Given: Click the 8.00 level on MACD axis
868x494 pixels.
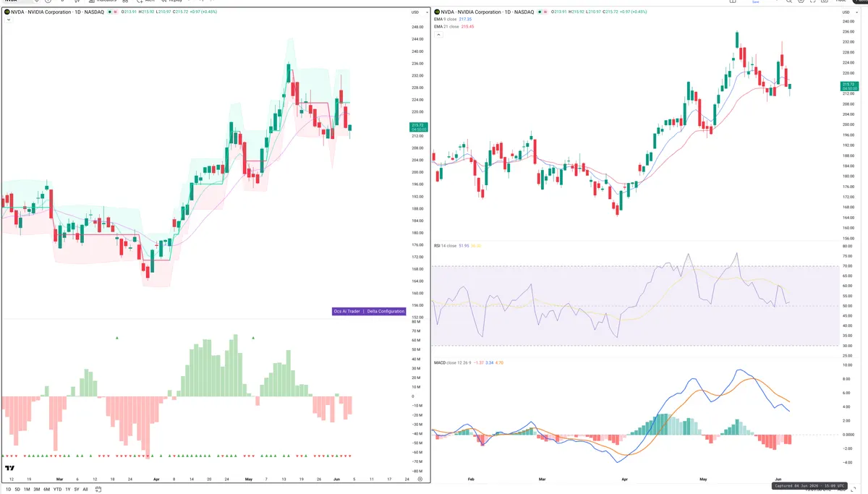Looking at the screenshot, I should (848, 378).
